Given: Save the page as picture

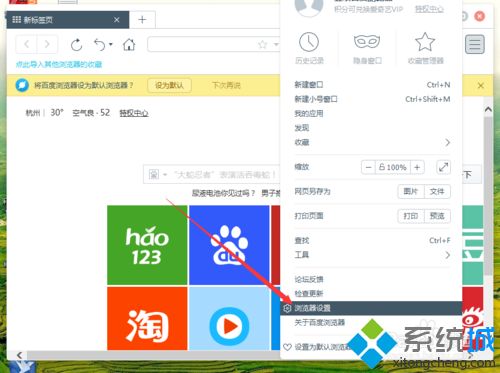Looking at the screenshot, I should 411,191.
